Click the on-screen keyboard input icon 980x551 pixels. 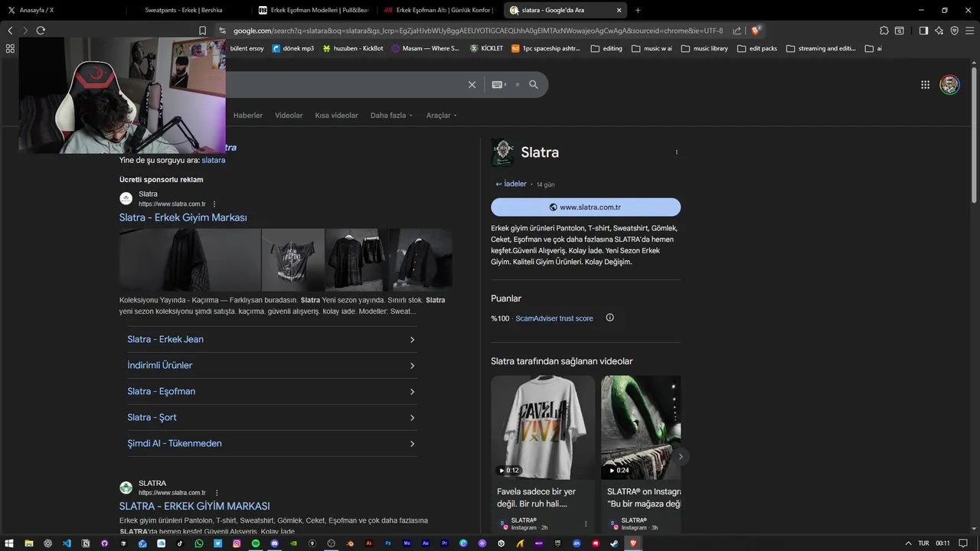tap(499, 85)
